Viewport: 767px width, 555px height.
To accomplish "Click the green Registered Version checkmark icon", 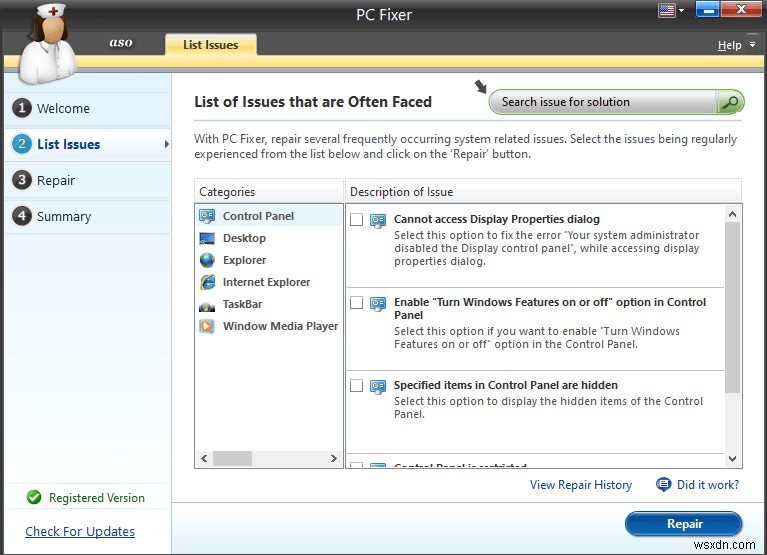I will 34,497.
